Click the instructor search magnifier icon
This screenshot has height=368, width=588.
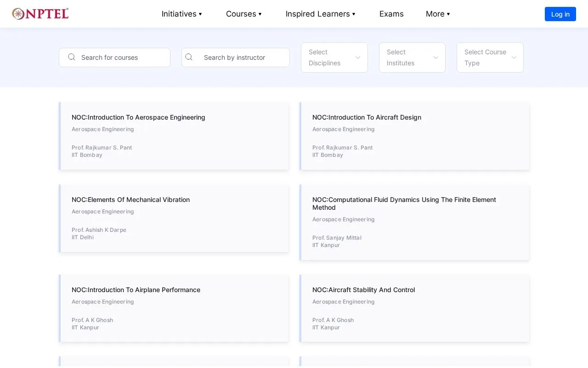(x=189, y=57)
